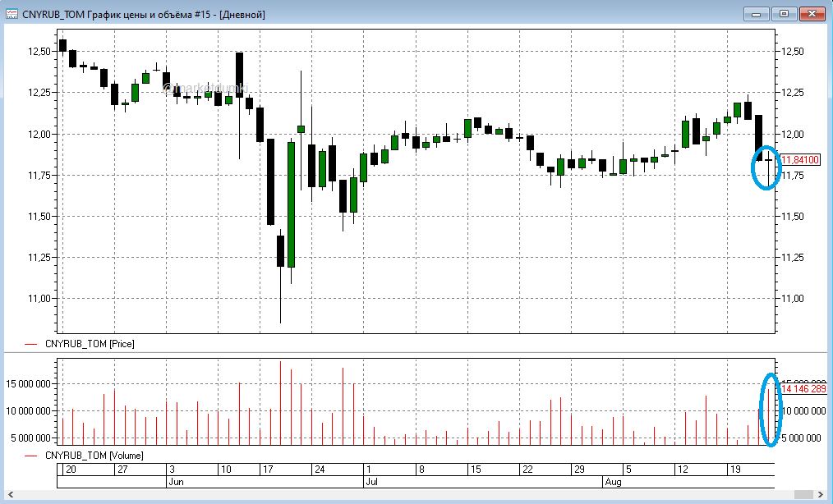Viewport: 833px width, 504px height.
Task: Select the first black candle at chart start
Action: coord(62,45)
